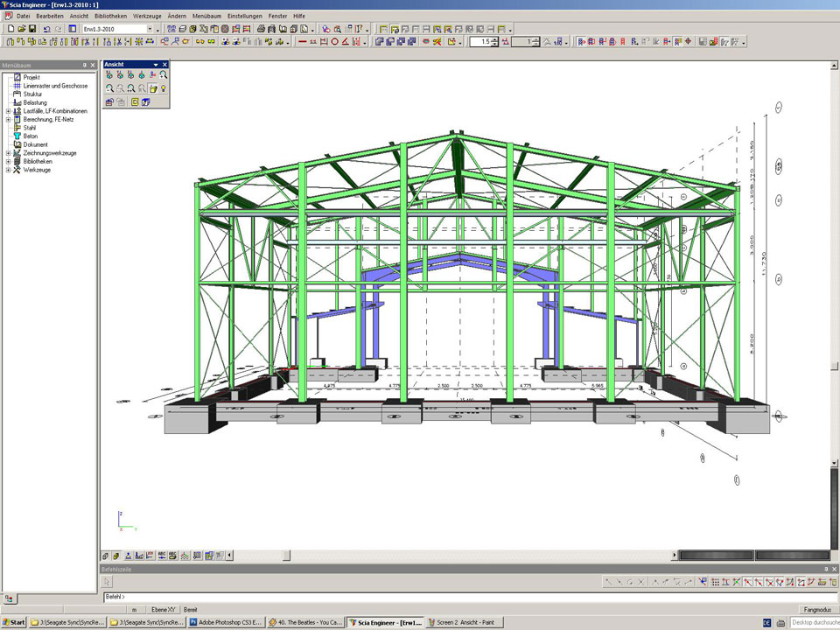Click the Undo arrow icon
This screenshot has width=840, height=630.
click(46, 29)
